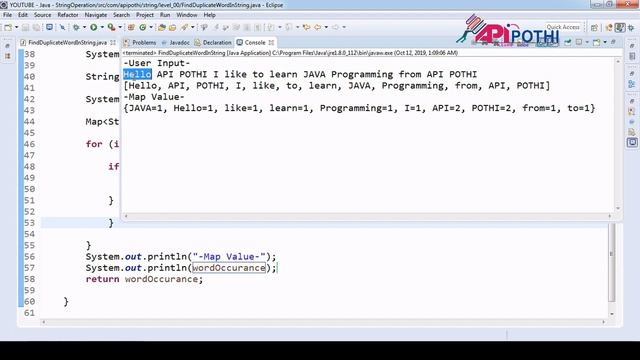Open the New dropdown arrow
The height and width of the screenshot is (360, 640).
16,27
